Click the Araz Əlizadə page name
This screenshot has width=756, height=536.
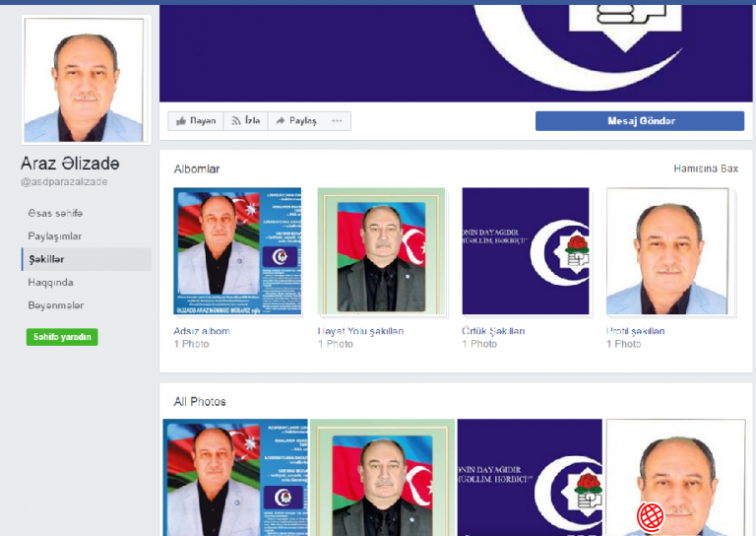point(70,164)
